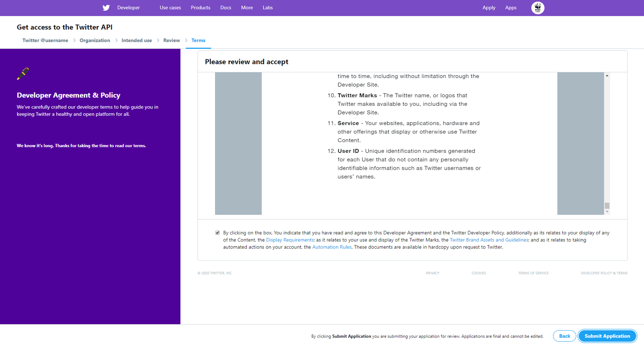Viewport: 644px width, 347px height.
Task: Click the 'Service' definition term
Action: pyautogui.click(x=348, y=123)
